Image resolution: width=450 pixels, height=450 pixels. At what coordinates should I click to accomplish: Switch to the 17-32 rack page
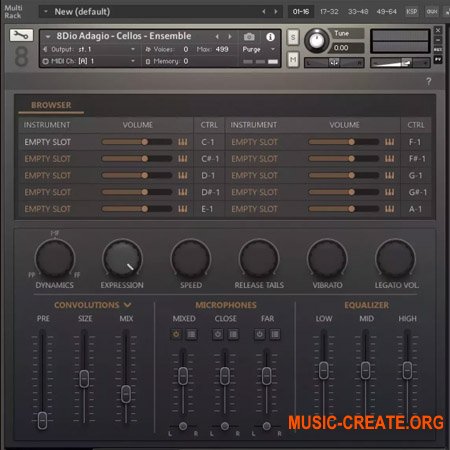[x=329, y=12]
